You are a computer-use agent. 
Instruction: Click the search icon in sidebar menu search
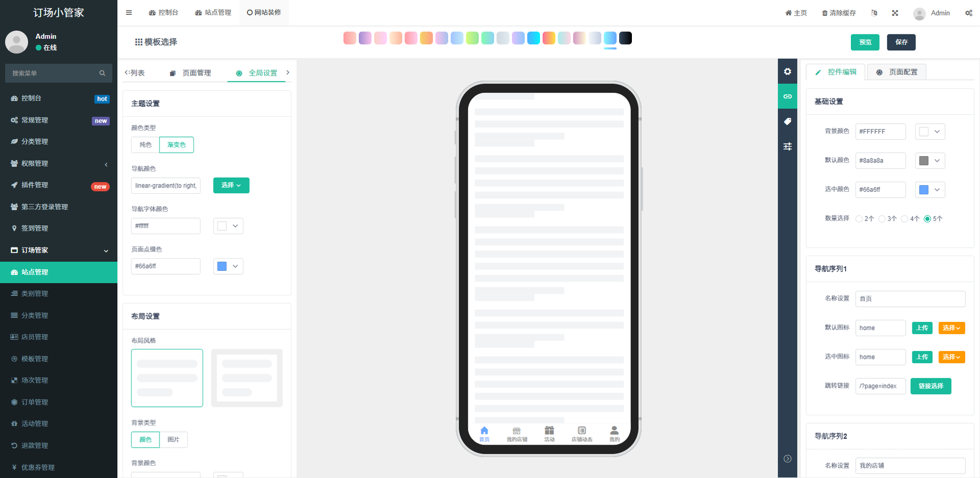pyautogui.click(x=102, y=73)
